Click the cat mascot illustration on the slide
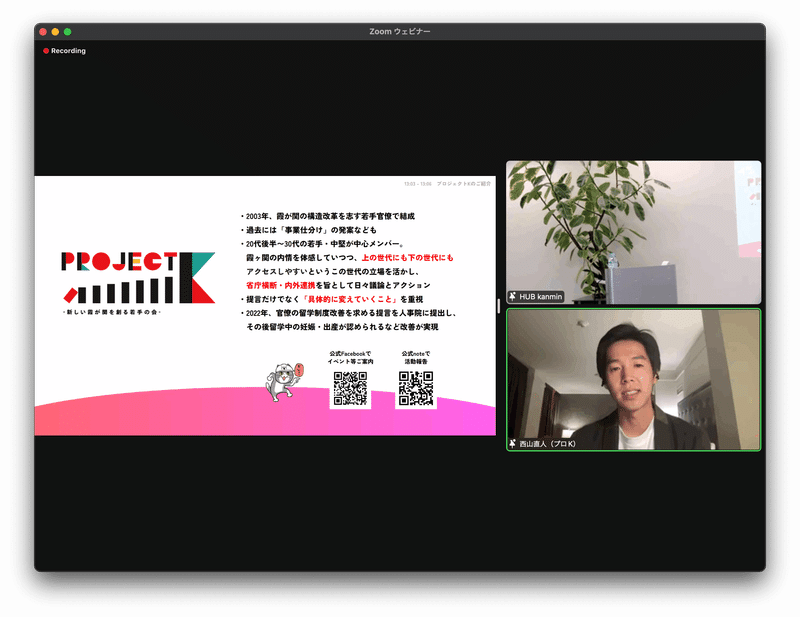800x617 pixels. pyautogui.click(x=284, y=381)
